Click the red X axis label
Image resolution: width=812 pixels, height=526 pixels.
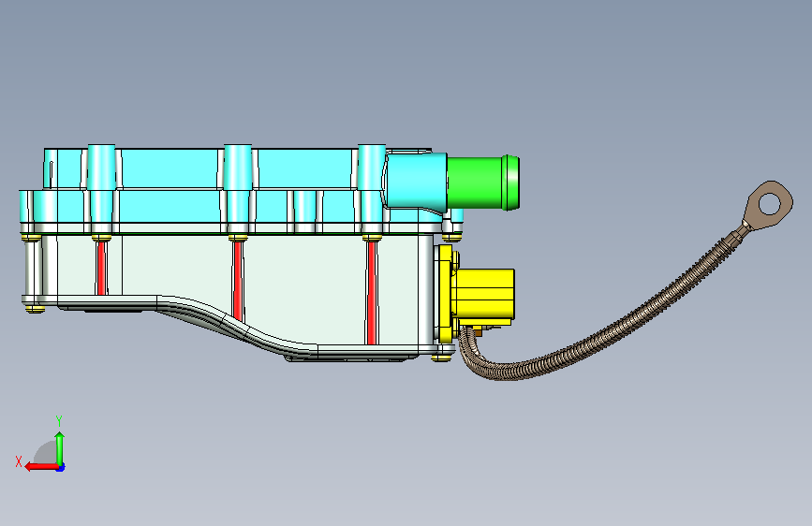click(x=19, y=461)
